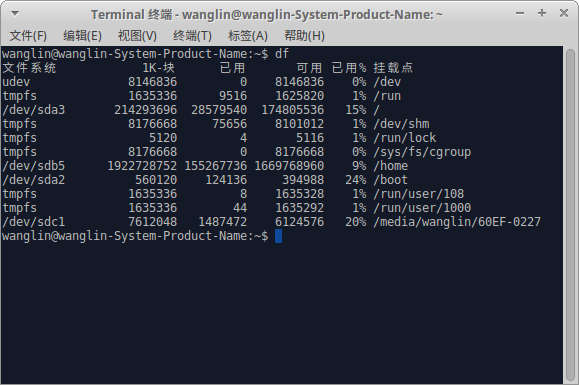Click the df command text

282,54
